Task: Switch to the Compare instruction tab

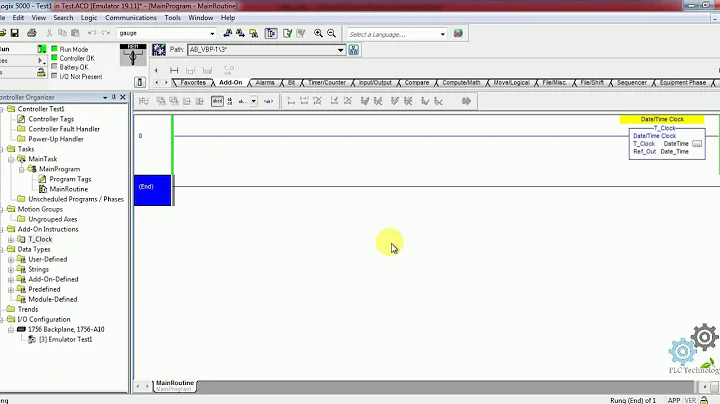Action: [x=416, y=83]
